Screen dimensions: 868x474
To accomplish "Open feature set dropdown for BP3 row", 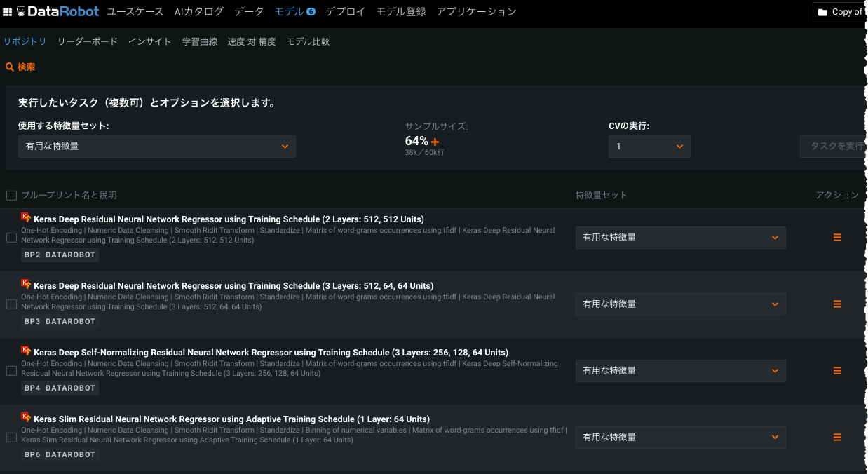I will click(680, 304).
